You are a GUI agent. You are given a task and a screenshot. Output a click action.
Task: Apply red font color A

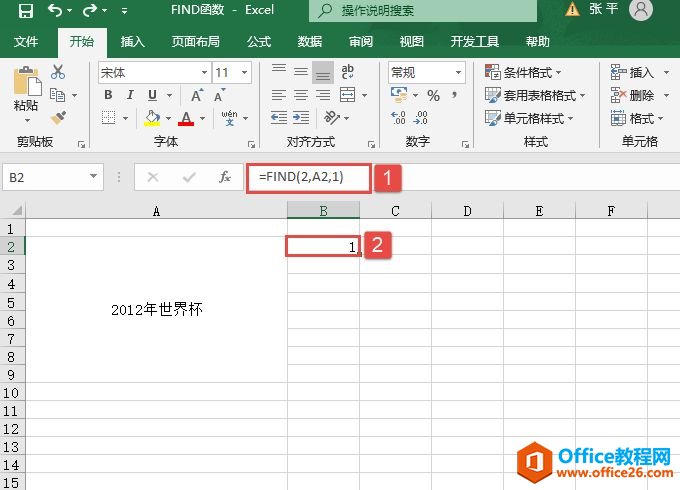[186, 118]
